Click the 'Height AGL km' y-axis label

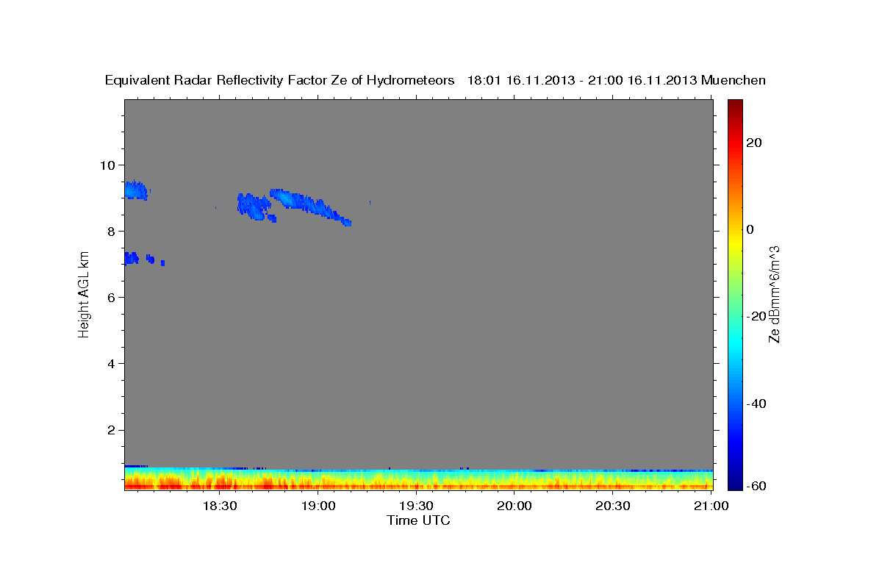(85, 294)
